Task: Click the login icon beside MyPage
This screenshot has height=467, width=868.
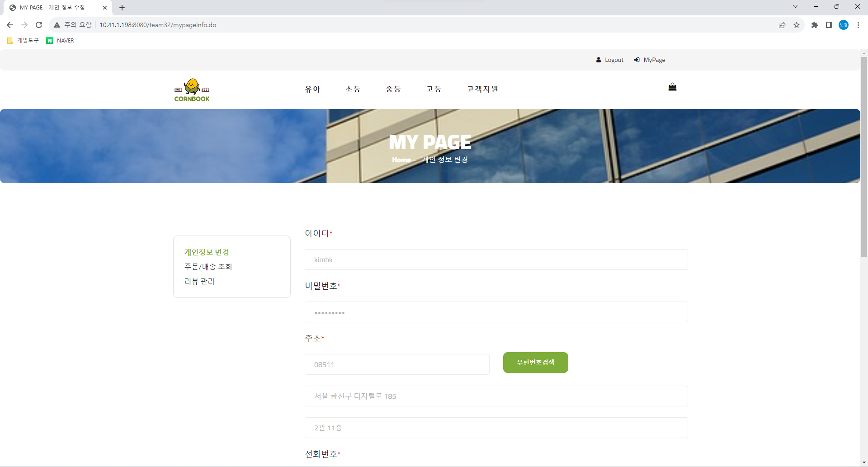Action: point(637,59)
